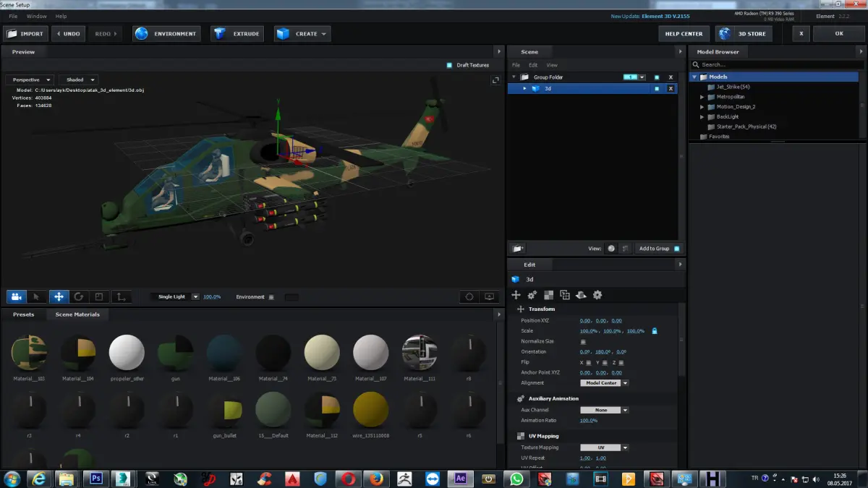Screen dimensions: 868x488
Task: Expand the 3d model tree item
Action: pyautogui.click(x=524, y=88)
